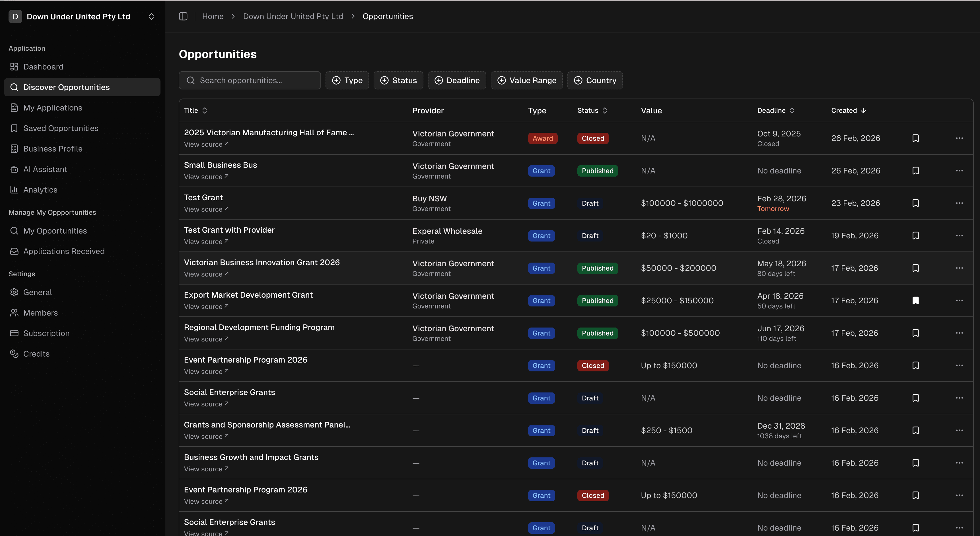Viewport: 980px width, 536px height.
Task: Open Applications Received
Action: click(x=63, y=251)
